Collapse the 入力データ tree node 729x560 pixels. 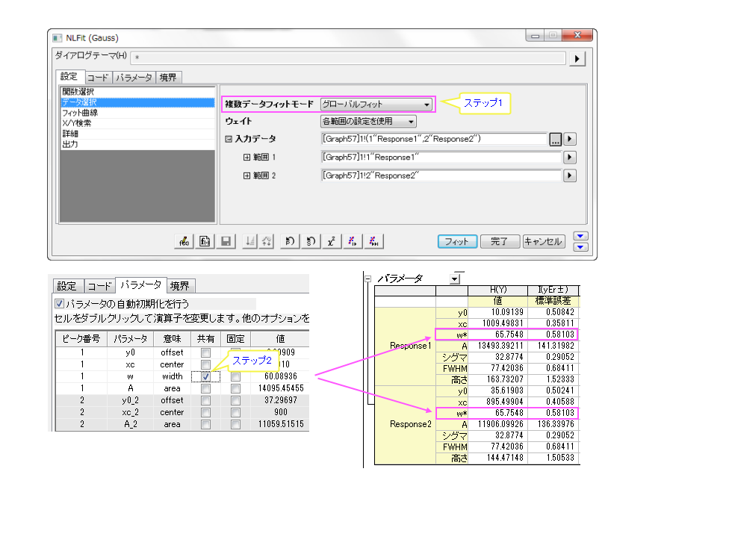(x=229, y=139)
